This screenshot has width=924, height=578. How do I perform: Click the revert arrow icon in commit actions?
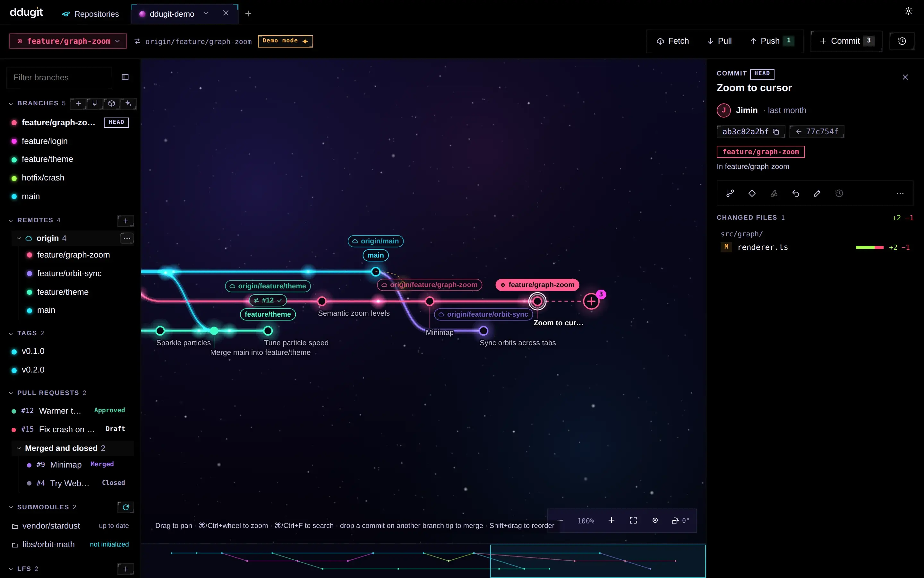point(795,193)
